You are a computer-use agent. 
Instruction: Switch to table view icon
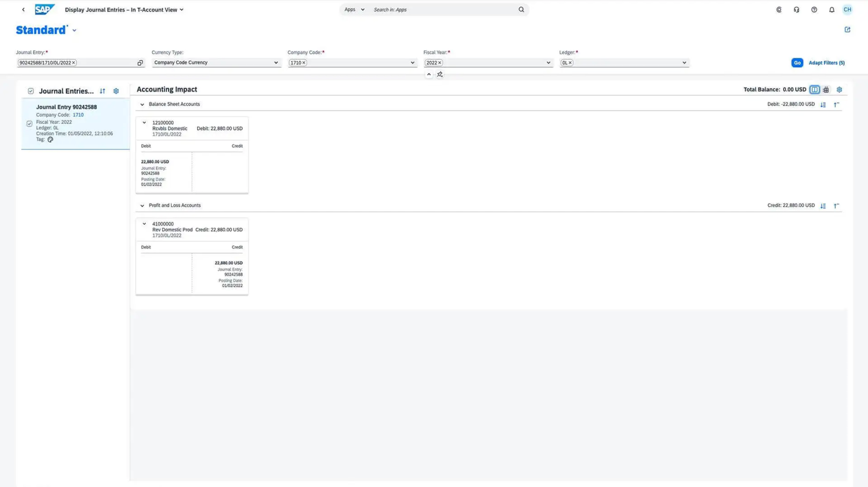pos(826,89)
